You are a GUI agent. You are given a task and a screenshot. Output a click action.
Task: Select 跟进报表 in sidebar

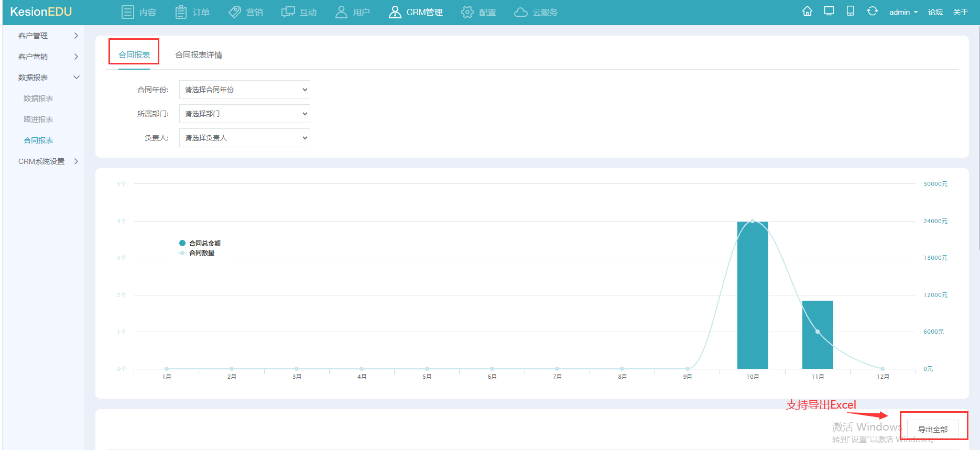point(38,119)
